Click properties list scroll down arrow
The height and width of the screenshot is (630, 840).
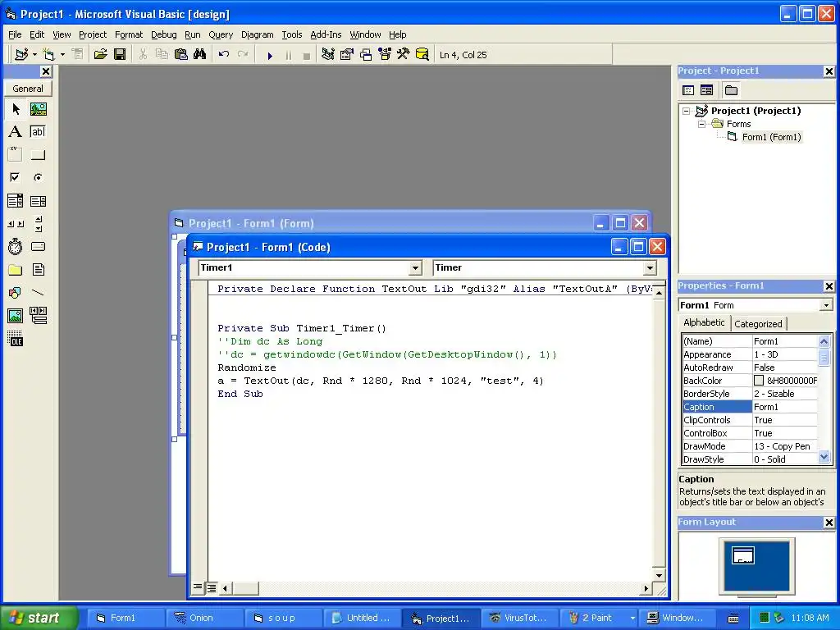[824, 457]
